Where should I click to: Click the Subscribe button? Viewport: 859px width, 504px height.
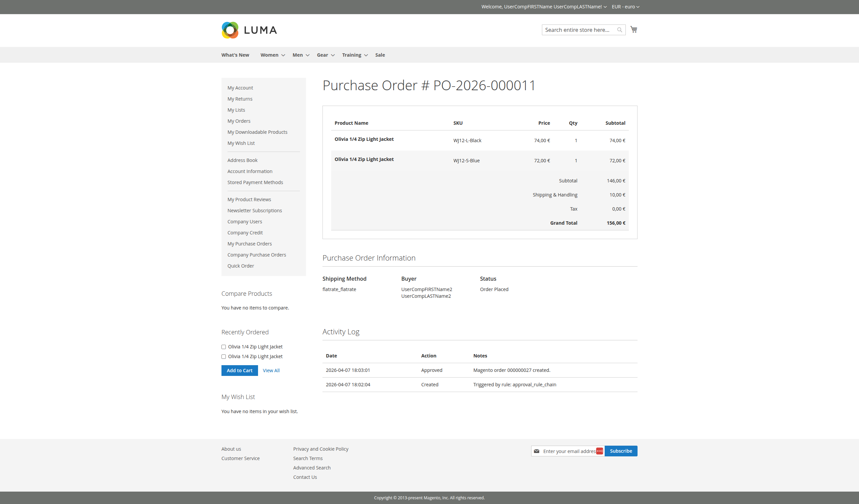[620, 451]
